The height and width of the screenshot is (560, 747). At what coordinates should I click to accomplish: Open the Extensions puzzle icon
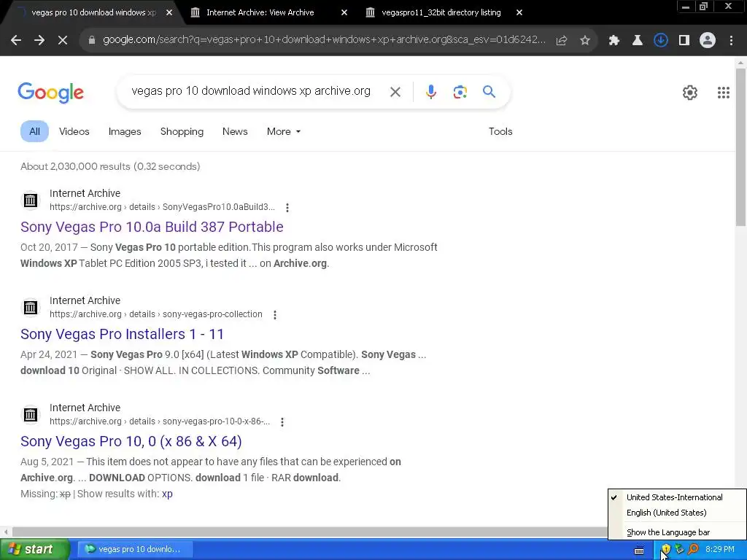tap(614, 41)
